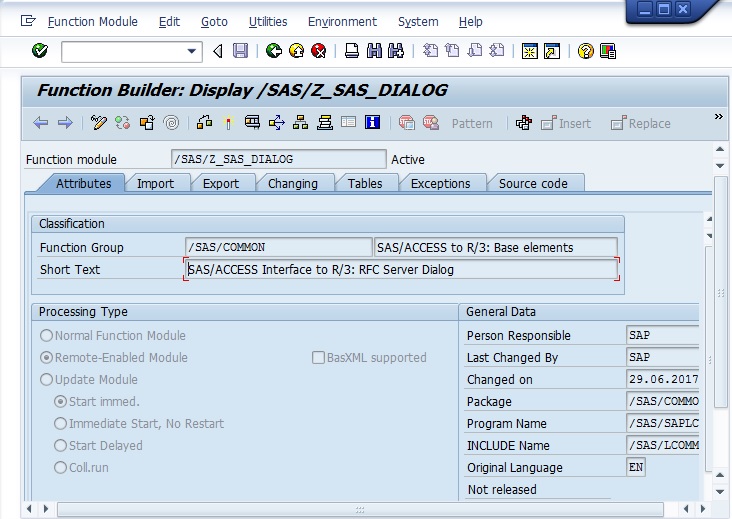Expand the toolbar overflow chevron
732x519 pixels.
pyautogui.click(x=718, y=116)
